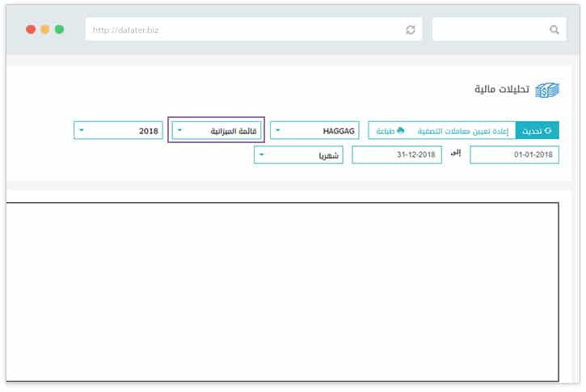This screenshot has width=586, height=392.
Task: Click inside the empty report chart area
Action: (x=282, y=291)
